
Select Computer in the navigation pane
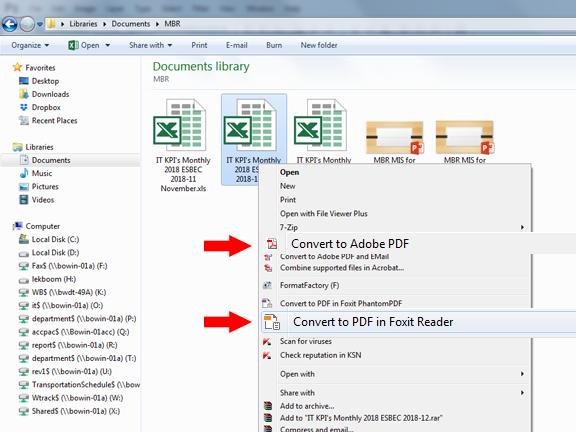click(x=36, y=226)
